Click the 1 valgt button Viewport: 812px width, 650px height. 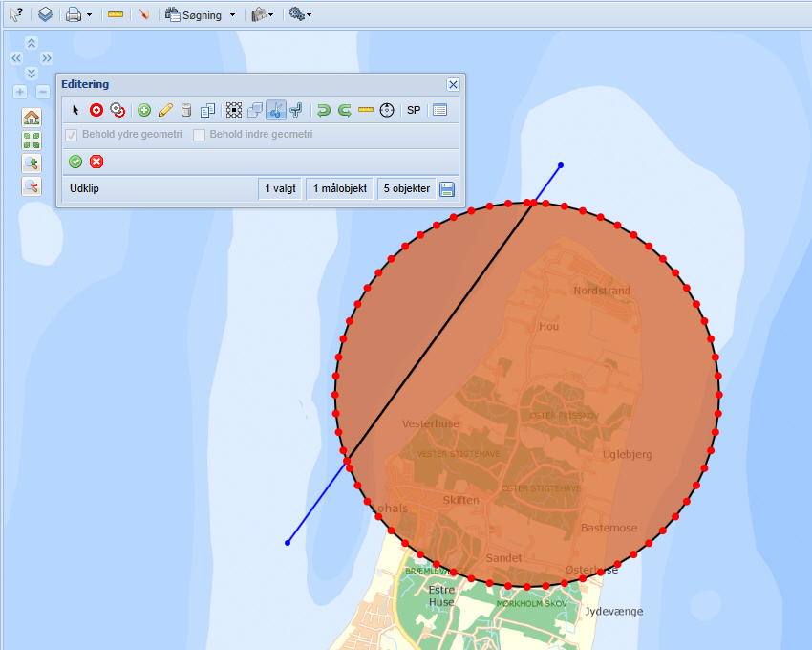pos(280,188)
